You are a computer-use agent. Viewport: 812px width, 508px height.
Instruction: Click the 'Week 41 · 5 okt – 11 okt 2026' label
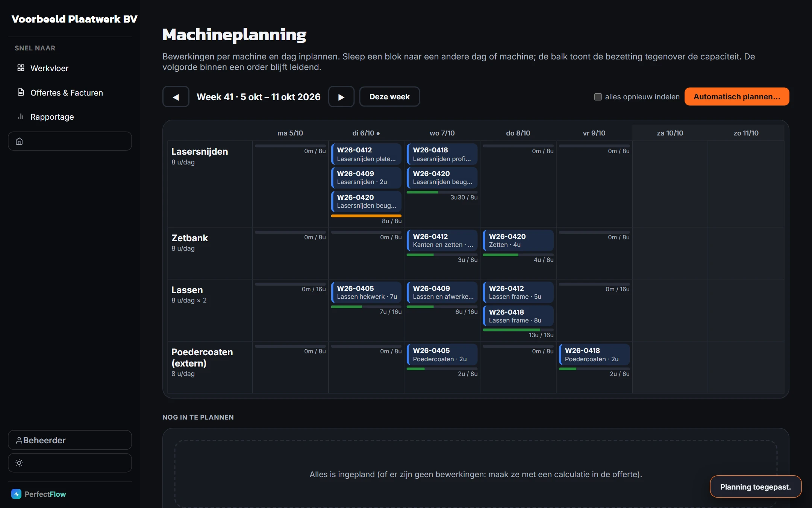259,97
